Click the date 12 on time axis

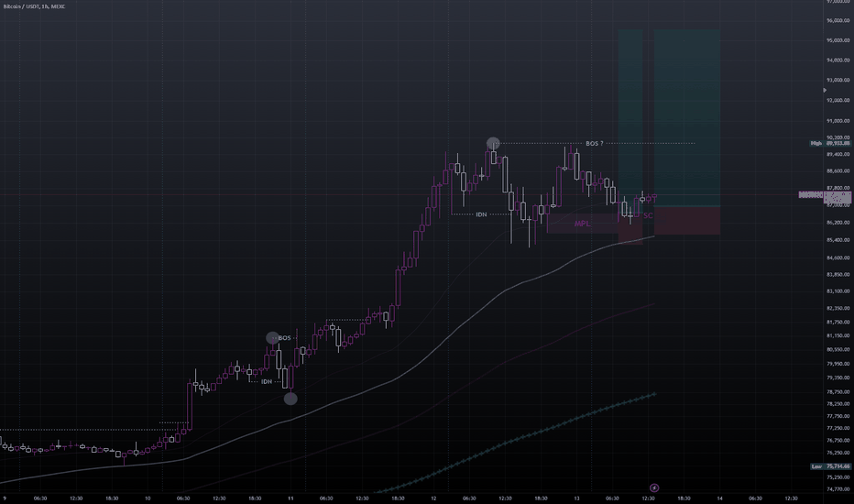433,498
